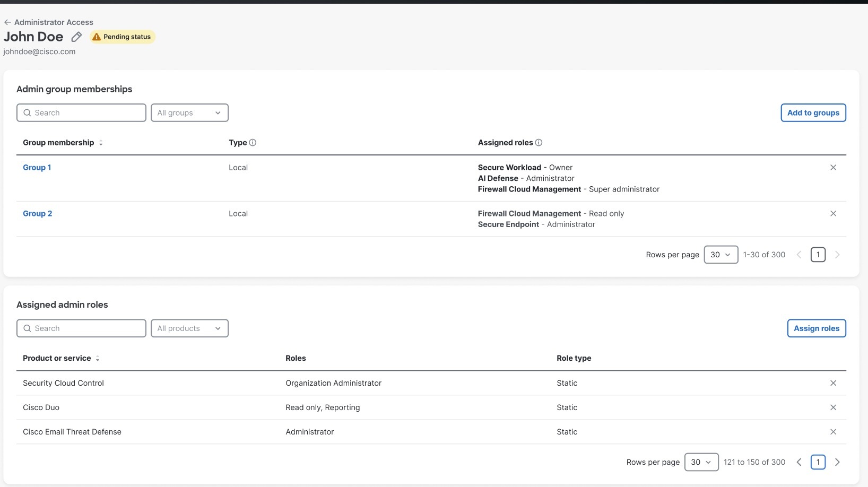The height and width of the screenshot is (487, 868).
Task: Open the All groups dropdown
Action: pyautogui.click(x=189, y=112)
